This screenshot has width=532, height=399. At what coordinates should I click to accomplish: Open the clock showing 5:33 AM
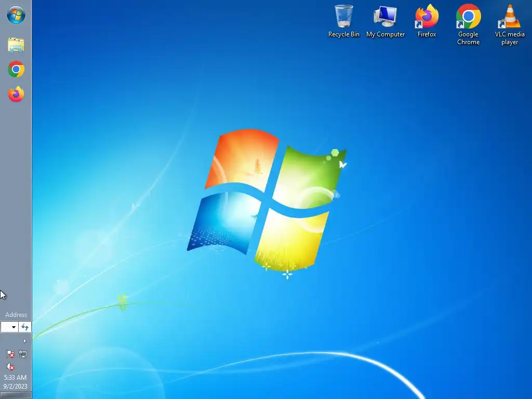(15, 382)
